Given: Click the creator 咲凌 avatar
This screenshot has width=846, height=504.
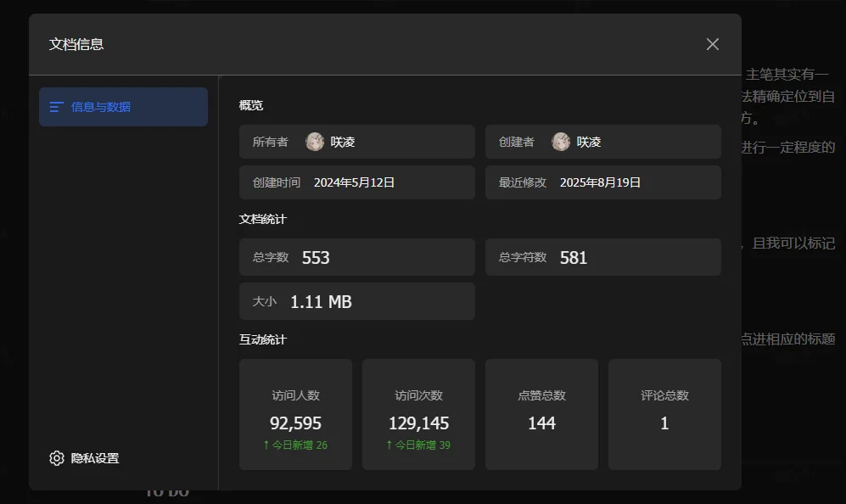Looking at the screenshot, I should coord(561,141).
